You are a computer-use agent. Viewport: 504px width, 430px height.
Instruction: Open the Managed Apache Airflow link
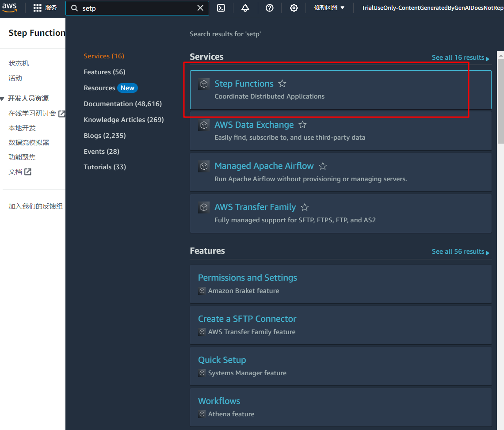pyautogui.click(x=264, y=166)
